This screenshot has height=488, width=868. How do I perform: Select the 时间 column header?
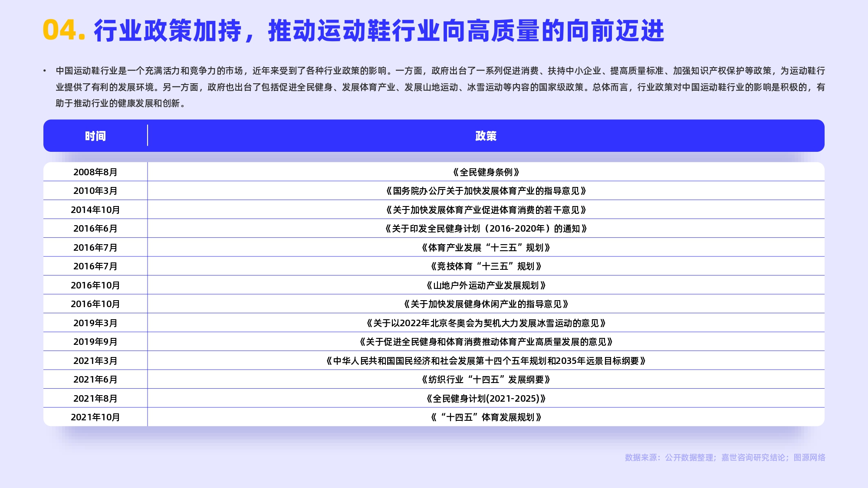coord(95,136)
